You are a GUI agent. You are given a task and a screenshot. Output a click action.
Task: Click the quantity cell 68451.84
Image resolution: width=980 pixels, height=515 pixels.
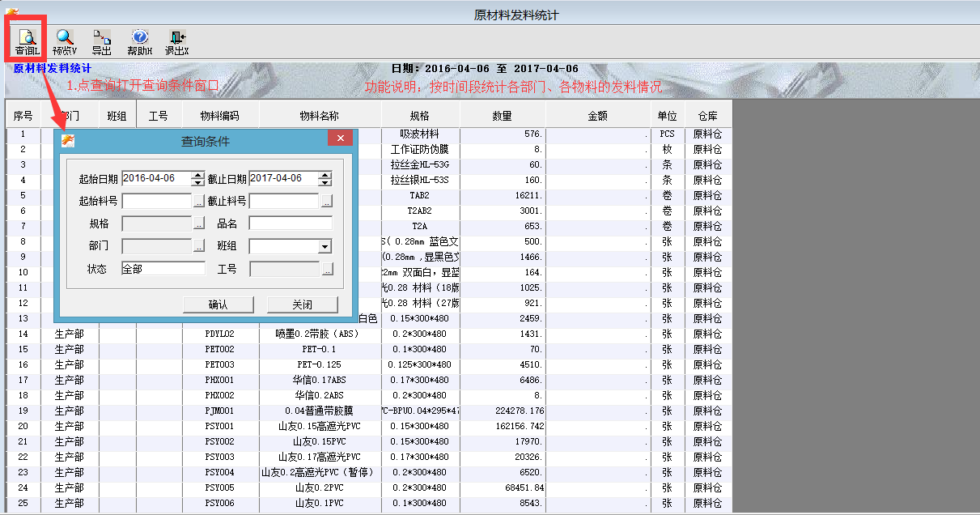click(503, 487)
